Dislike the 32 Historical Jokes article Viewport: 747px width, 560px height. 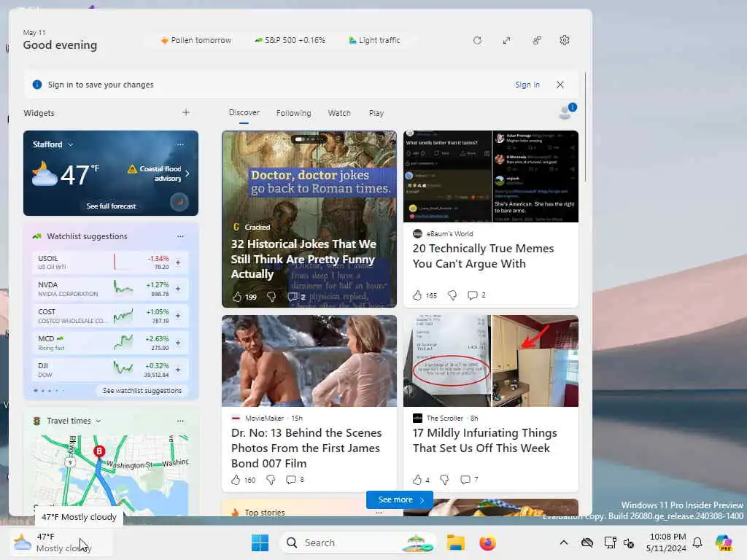point(271,297)
